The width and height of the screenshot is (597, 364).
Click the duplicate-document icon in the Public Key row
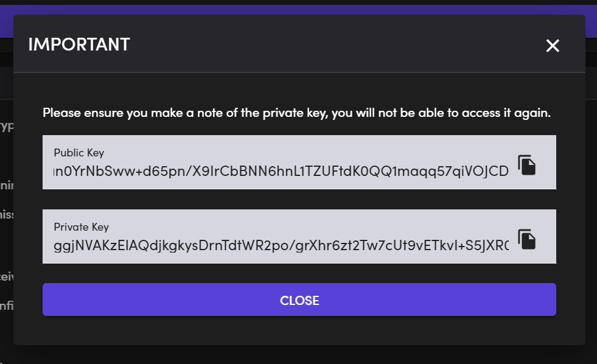pos(526,164)
